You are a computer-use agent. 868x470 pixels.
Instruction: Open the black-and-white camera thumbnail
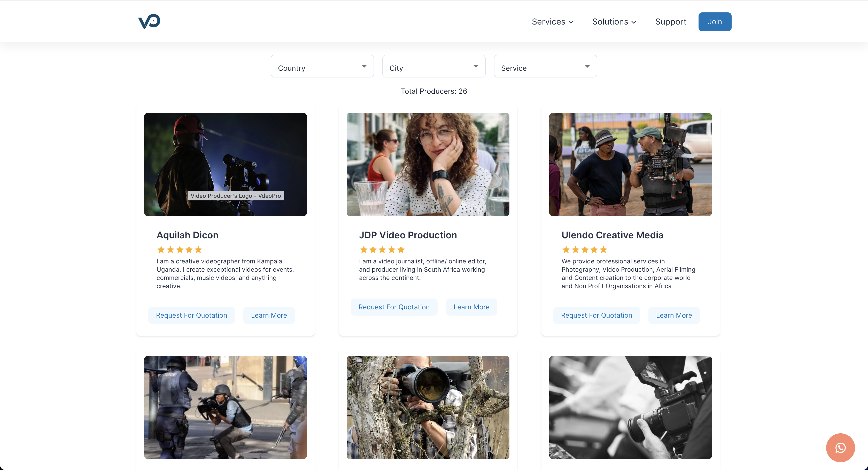click(x=630, y=407)
